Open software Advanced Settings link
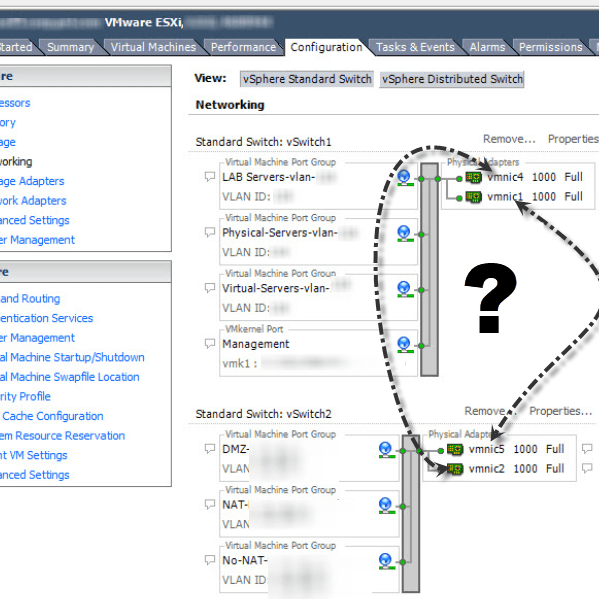Image resolution: width=599 pixels, height=599 pixels. 35,475
